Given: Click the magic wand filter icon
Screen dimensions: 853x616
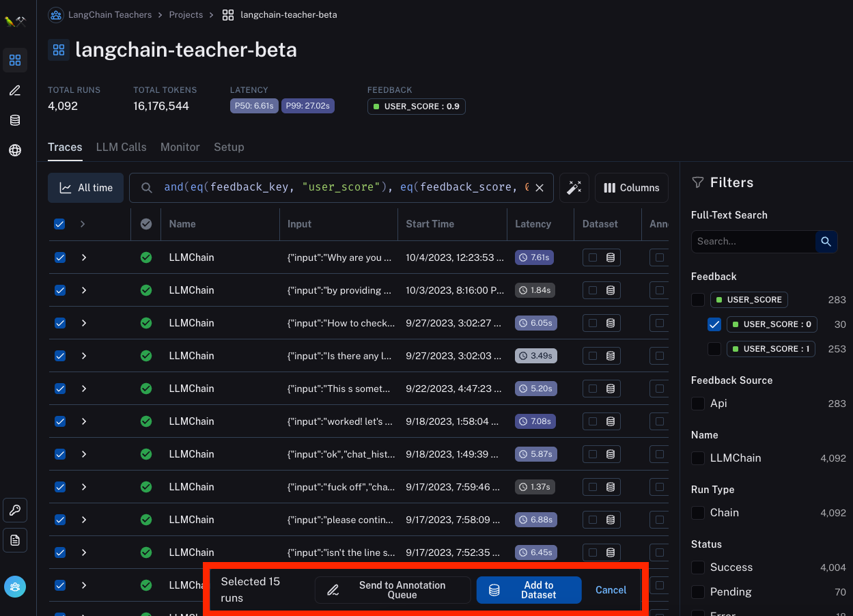Looking at the screenshot, I should tap(574, 188).
